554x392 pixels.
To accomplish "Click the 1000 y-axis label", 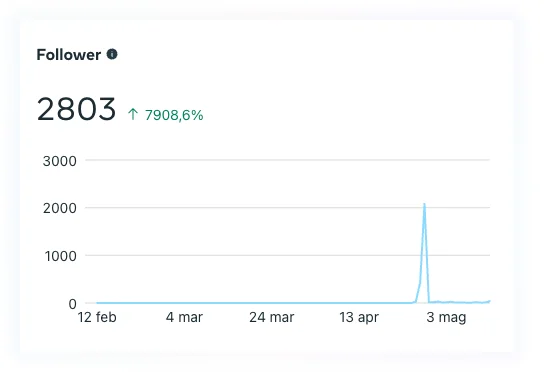I will click(60, 256).
